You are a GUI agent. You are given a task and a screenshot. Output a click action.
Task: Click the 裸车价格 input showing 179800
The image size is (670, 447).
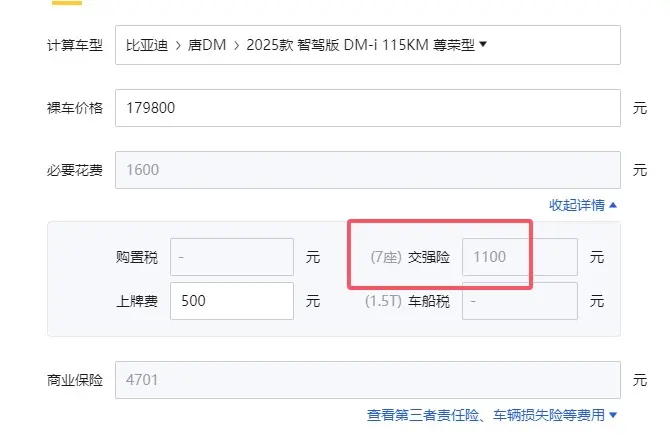pos(367,108)
